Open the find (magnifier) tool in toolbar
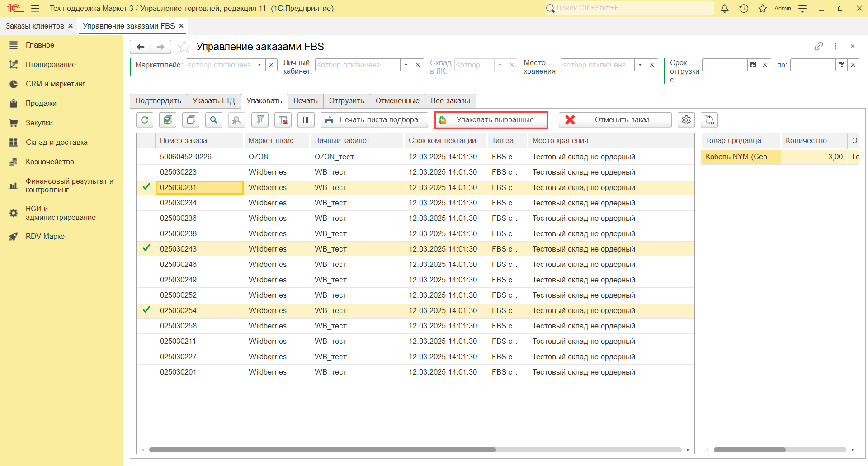 click(x=214, y=120)
